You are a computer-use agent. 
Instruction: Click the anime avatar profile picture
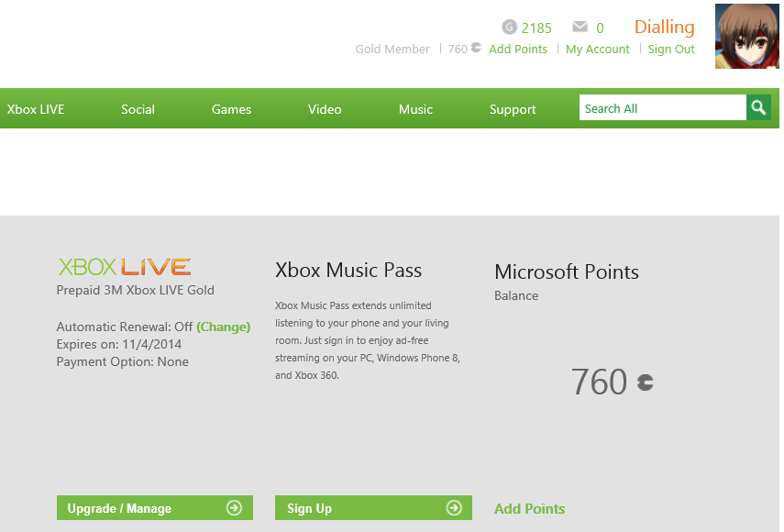pos(747,37)
